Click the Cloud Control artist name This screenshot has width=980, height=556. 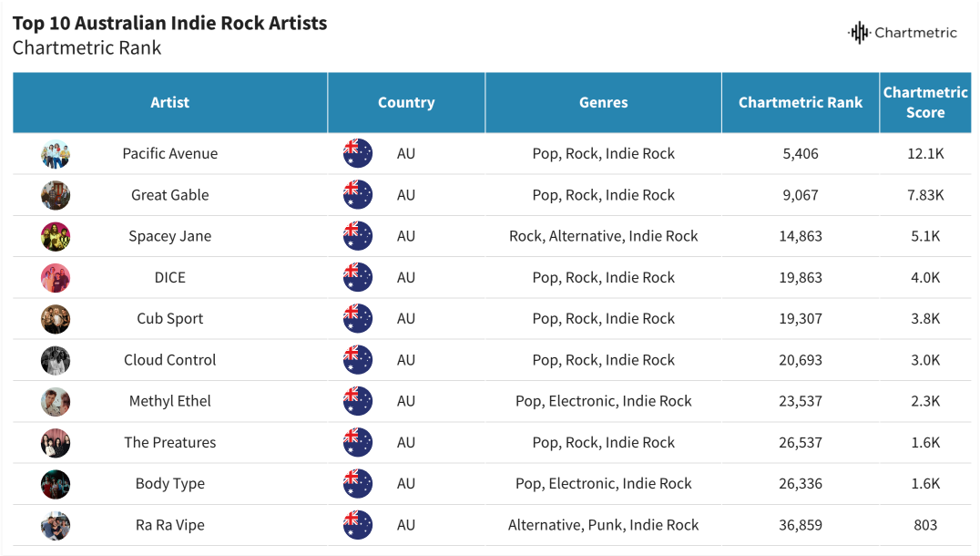pyautogui.click(x=170, y=360)
